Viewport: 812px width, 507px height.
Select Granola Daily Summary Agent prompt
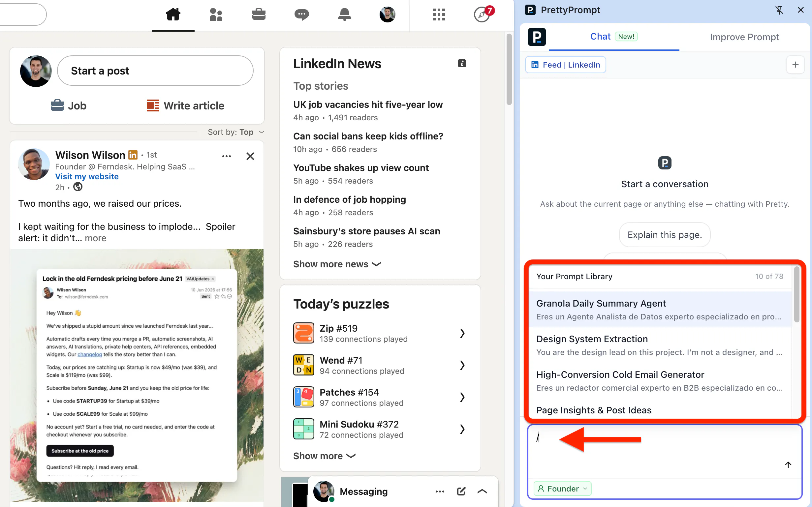(660, 310)
